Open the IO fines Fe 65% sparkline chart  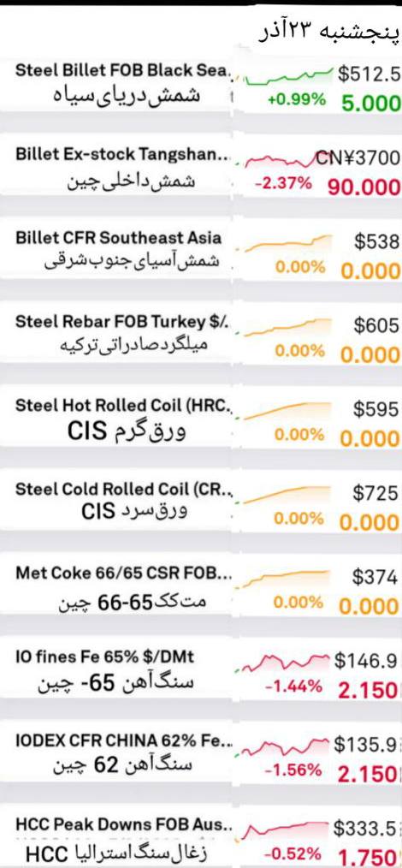[284, 662]
